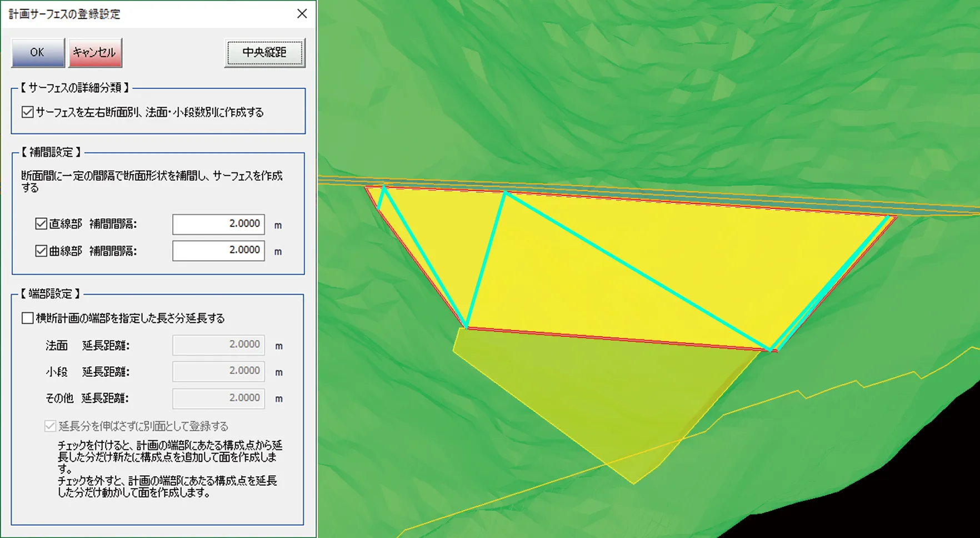
Task: Click the green terrain mesh at top right
Action: [833, 83]
